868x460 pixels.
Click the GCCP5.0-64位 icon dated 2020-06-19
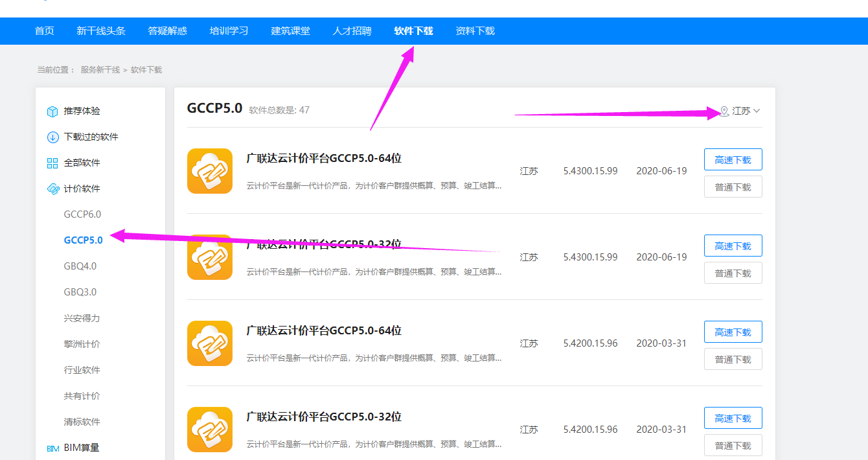[x=210, y=171]
